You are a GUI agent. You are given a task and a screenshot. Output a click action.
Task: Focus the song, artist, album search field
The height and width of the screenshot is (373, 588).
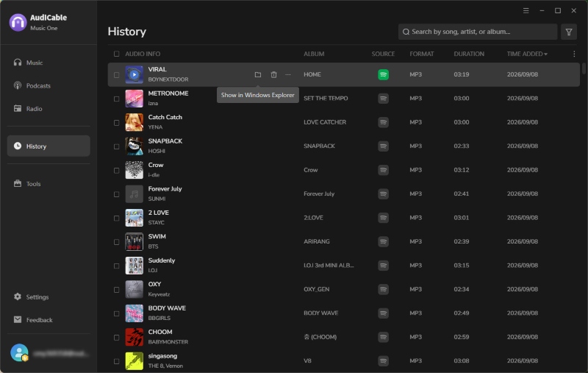(x=478, y=32)
